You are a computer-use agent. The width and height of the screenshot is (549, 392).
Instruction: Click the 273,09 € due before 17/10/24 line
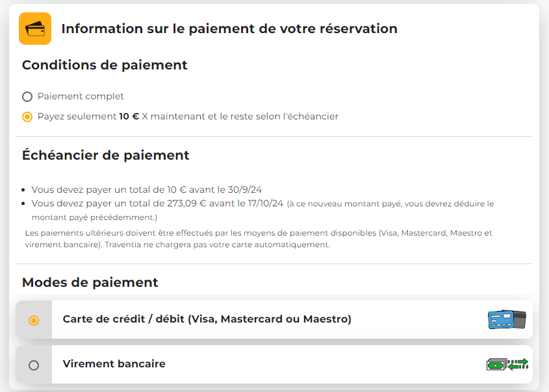pos(157,203)
